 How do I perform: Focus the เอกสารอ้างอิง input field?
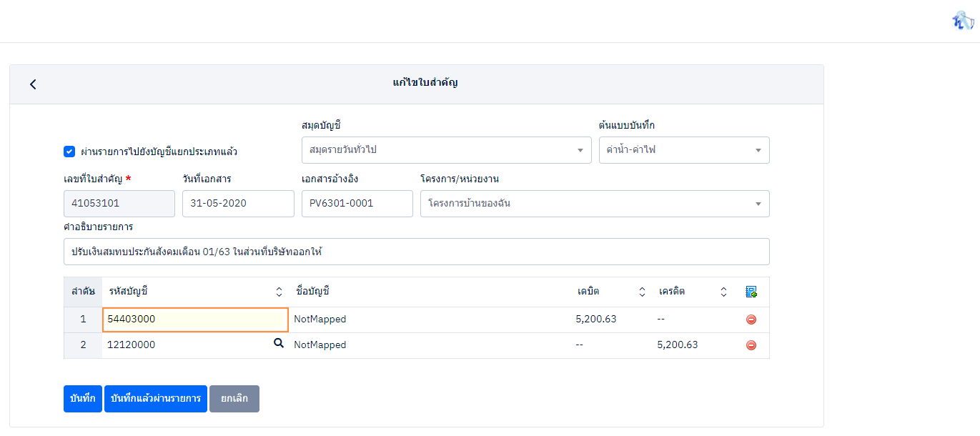click(x=357, y=204)
